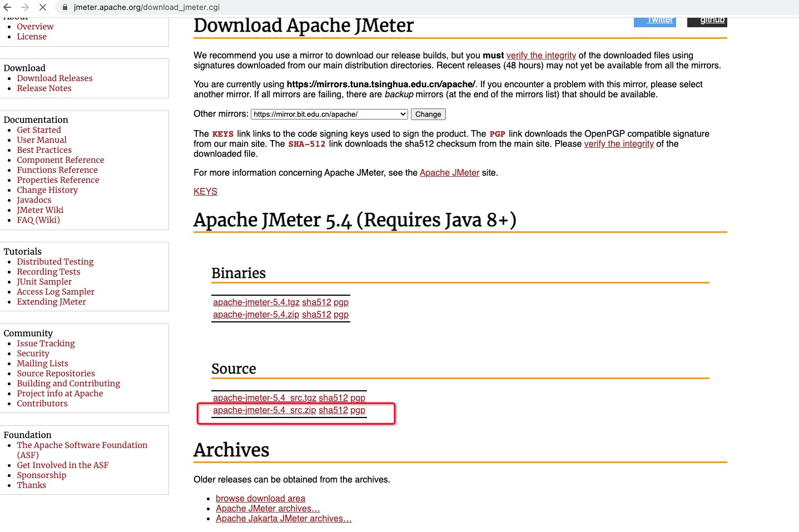The image size is (799, 532).
Task: Open Mailing Lists link
Action: pyautogui.click(x=42, y=363)
